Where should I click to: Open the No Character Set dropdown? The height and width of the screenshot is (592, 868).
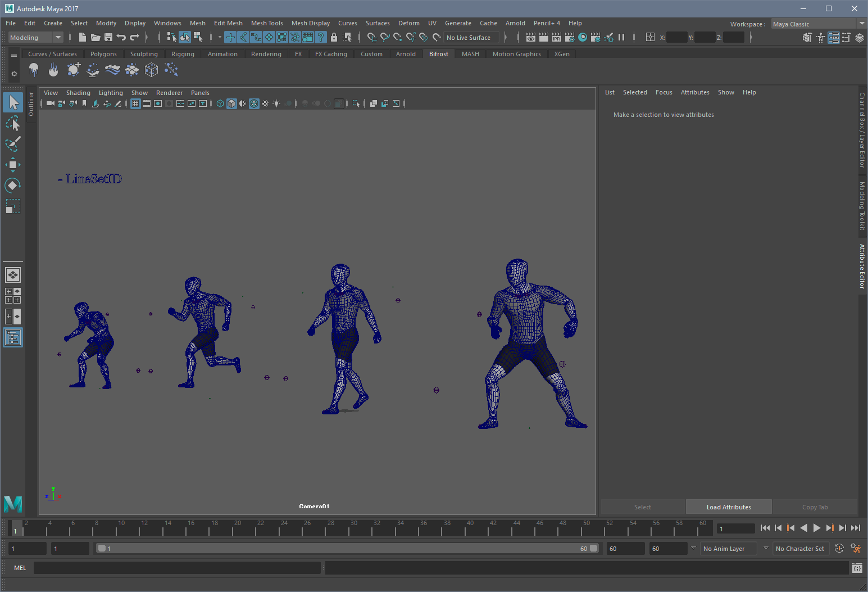[799, 549]
